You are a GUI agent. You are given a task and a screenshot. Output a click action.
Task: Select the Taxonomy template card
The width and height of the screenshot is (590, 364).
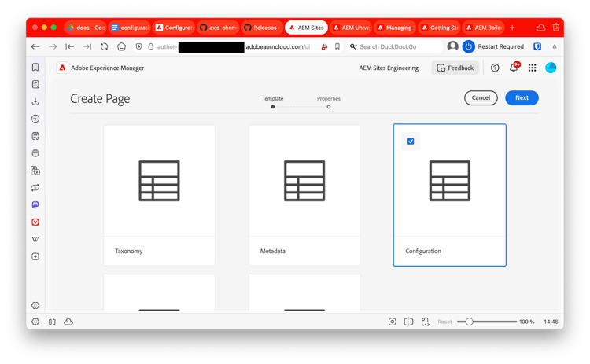(x=159, y=195)
